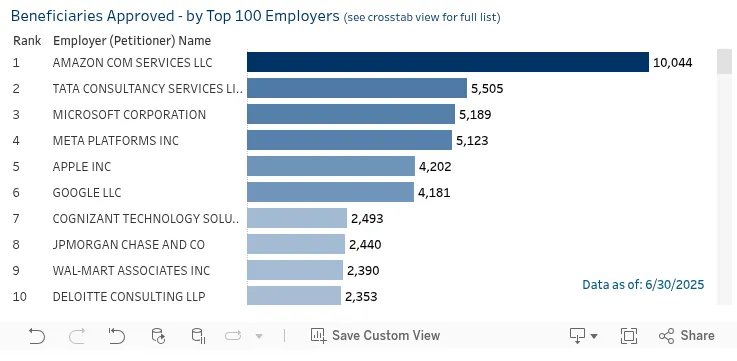Image resolution: width=737 pixels, height=361 pixels.
Task: Select the Google LLC bar
Action: click(x=330, y=192)
